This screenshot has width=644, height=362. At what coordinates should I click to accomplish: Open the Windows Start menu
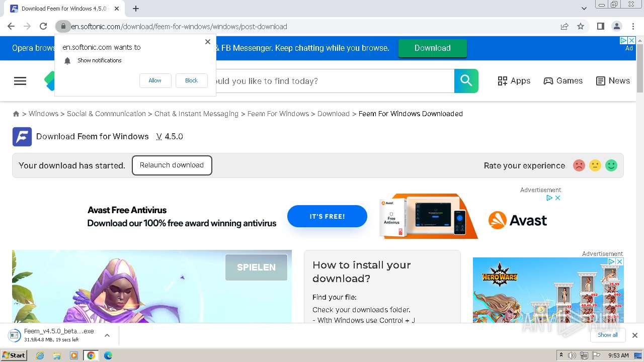pyautogui.click(x=14, y=355)
